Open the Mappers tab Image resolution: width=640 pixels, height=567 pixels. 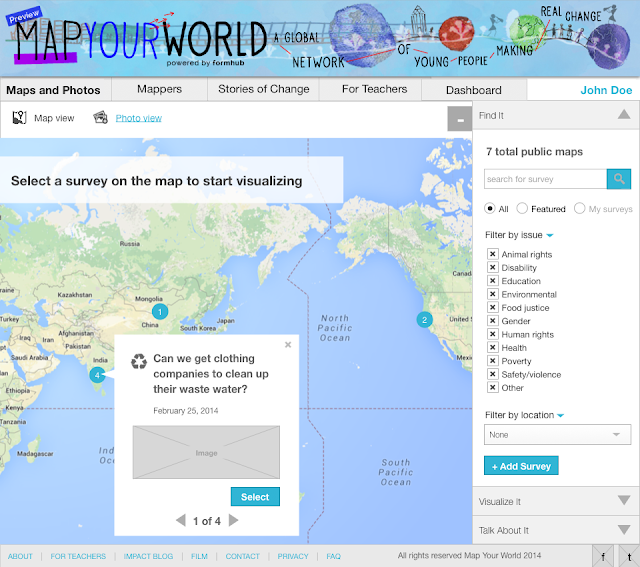coord(160,89)
